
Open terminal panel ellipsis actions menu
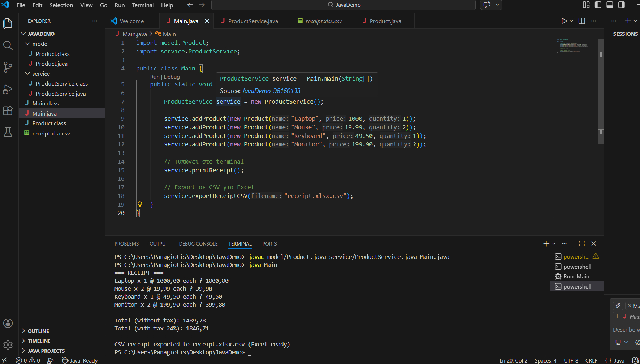click(x=564, y=243)
